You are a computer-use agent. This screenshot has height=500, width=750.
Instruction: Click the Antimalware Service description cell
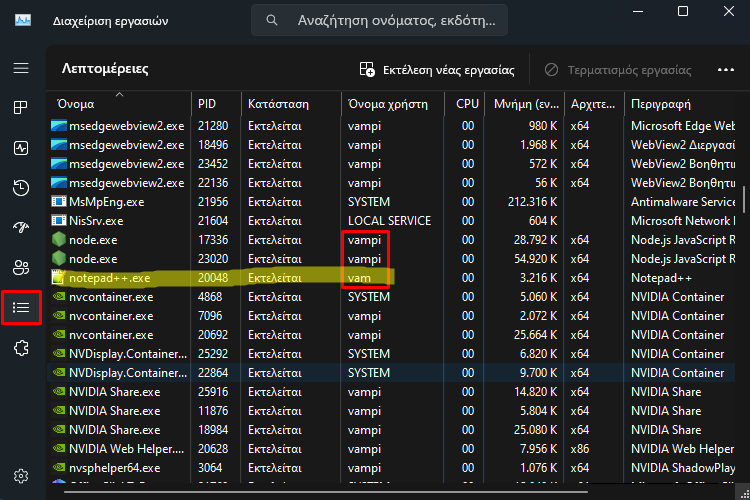(x=683, y=202)
